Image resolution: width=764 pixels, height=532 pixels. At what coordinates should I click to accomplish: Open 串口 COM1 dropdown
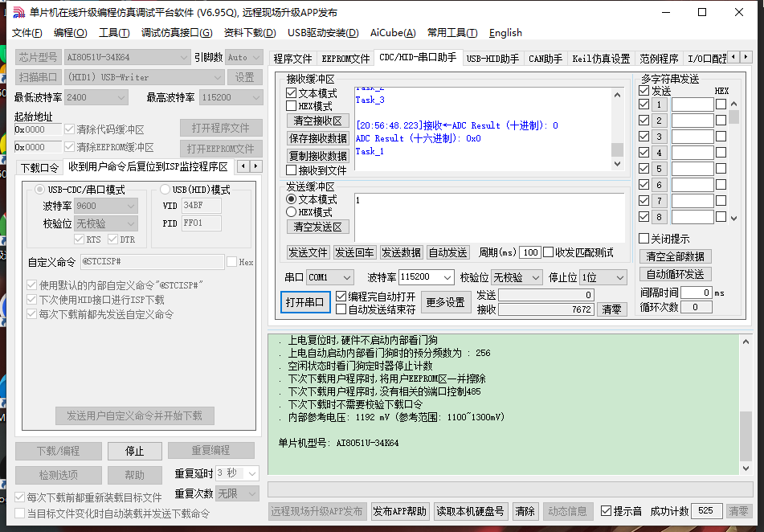[330, 277]
